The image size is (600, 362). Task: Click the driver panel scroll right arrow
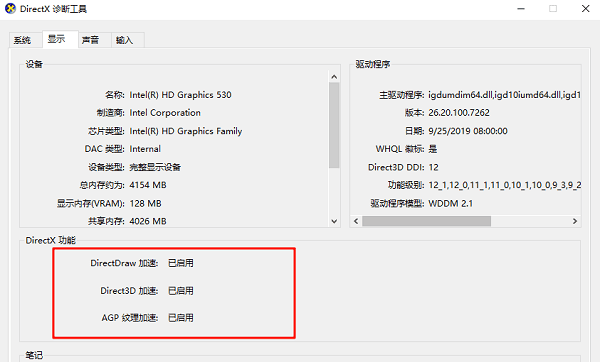575,221
